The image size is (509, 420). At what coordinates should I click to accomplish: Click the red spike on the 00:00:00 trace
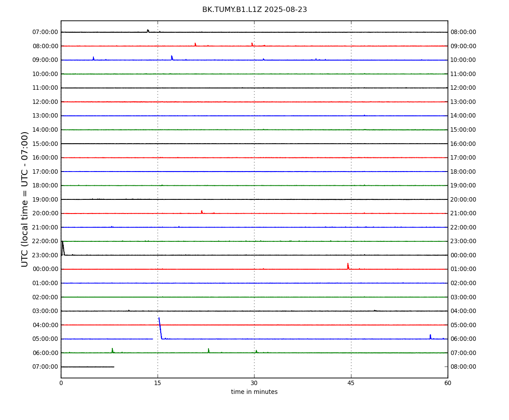[x=348, y=266]
